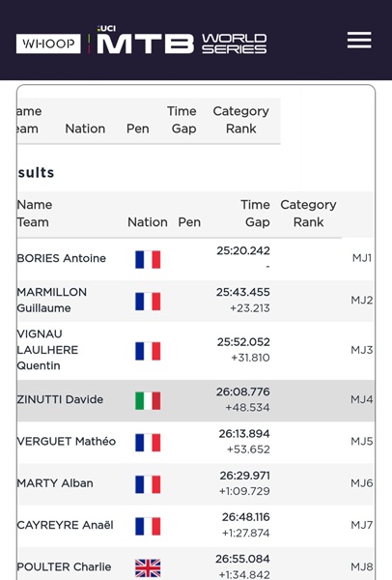Click the Pen column header in results table
This screenshot has width=392, height=580.
[x=189, y=222]
